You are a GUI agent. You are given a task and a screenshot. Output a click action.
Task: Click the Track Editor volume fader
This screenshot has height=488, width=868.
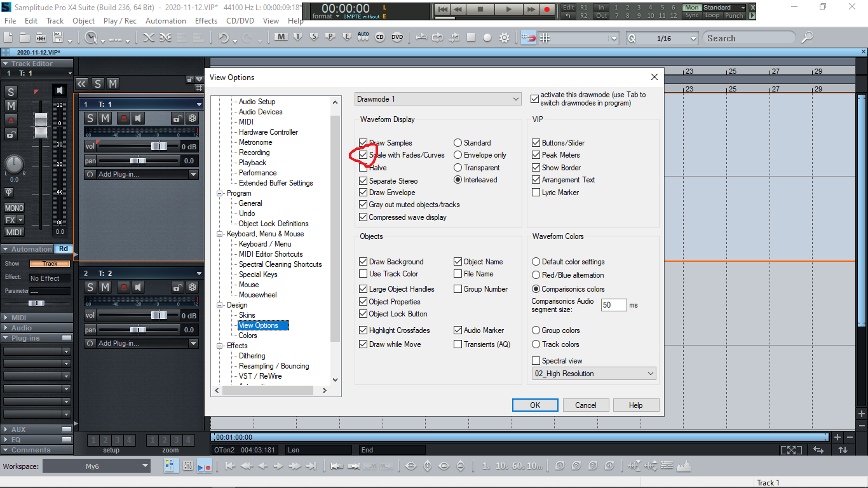41,125
